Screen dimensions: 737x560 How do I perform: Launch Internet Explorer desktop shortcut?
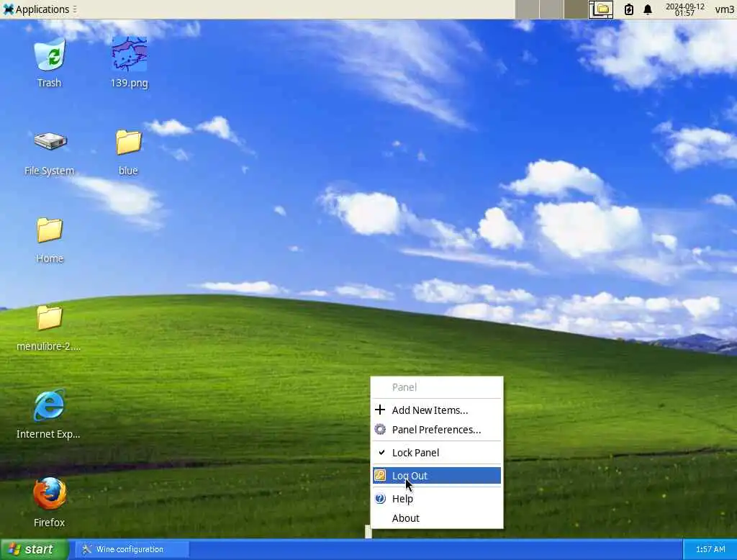(48, 414)
